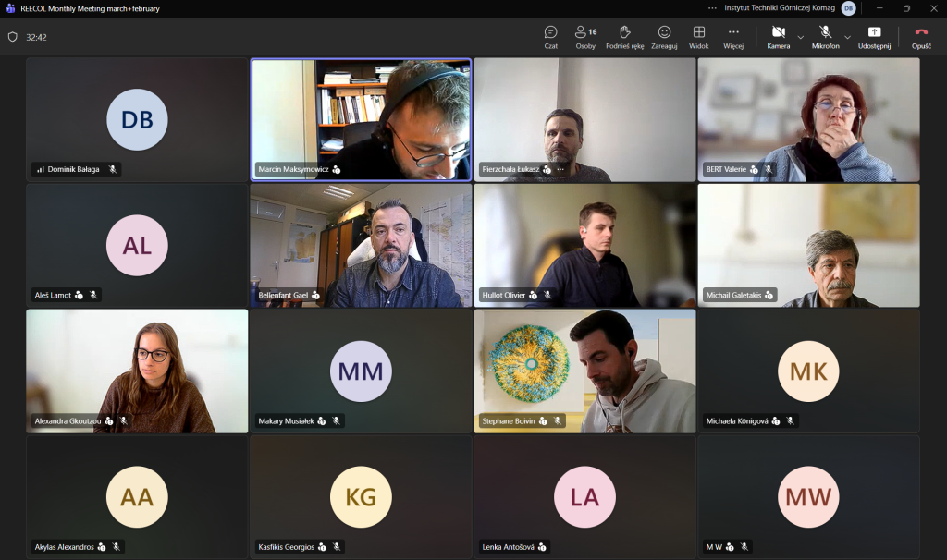Screen dimensions: 947x560
Task: Open the Widok view layout options
Action: click(699, 36)
